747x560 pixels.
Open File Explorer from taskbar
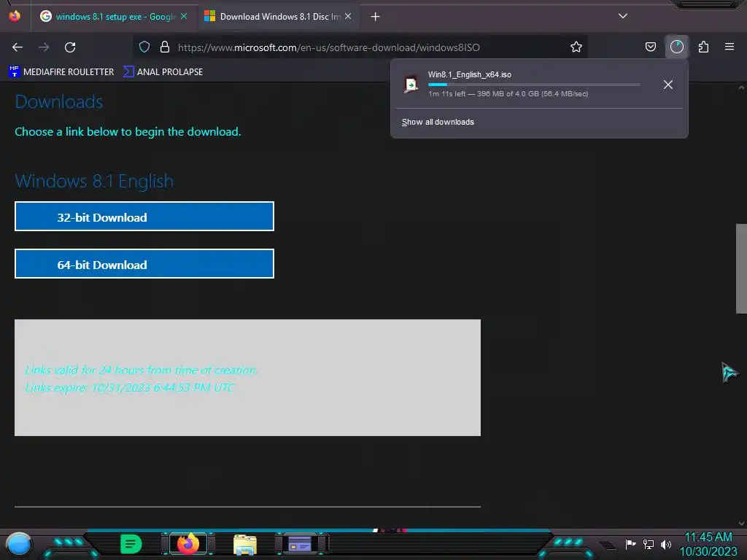coord(245,545)
